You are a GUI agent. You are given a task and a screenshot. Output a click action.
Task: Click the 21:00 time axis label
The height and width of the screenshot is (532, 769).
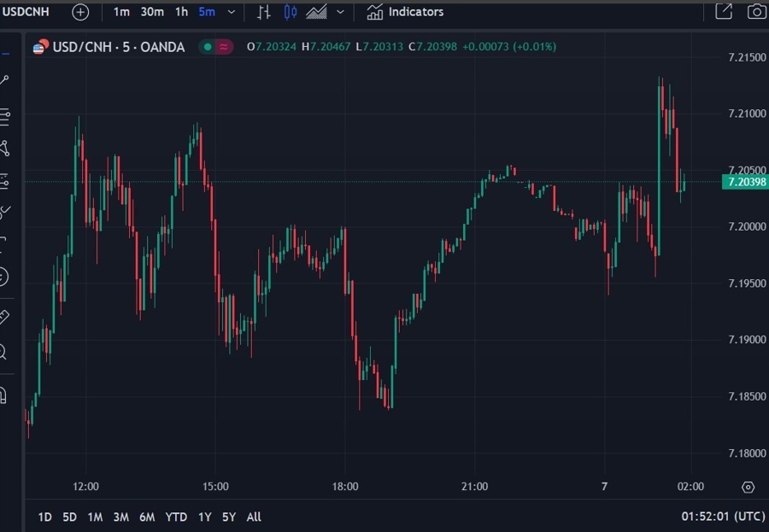475,487
